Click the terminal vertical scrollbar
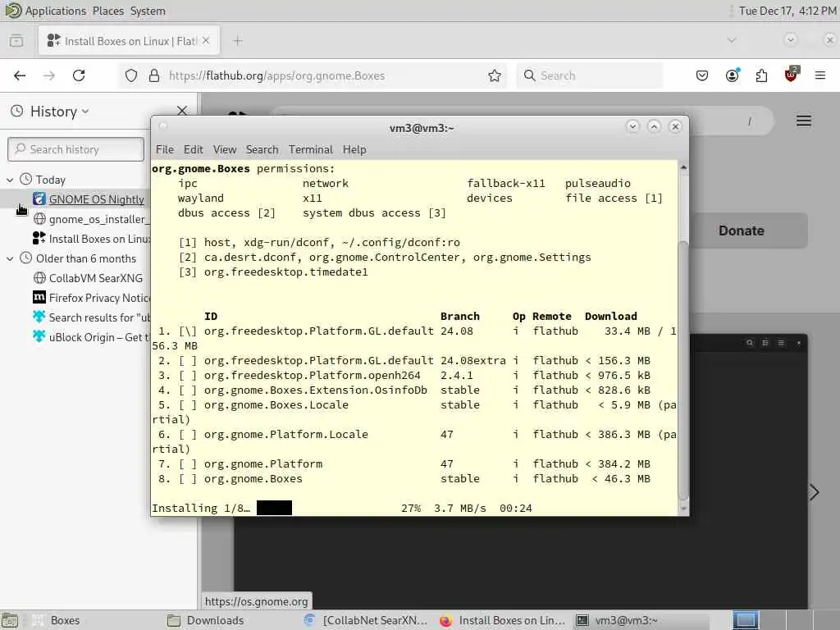 [683, 370]
